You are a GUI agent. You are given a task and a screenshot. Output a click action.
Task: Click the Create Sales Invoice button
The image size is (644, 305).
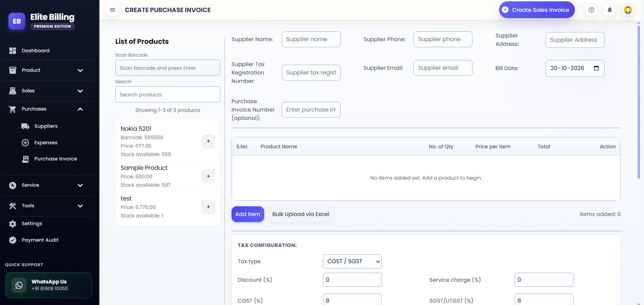[x=537, y=10]
